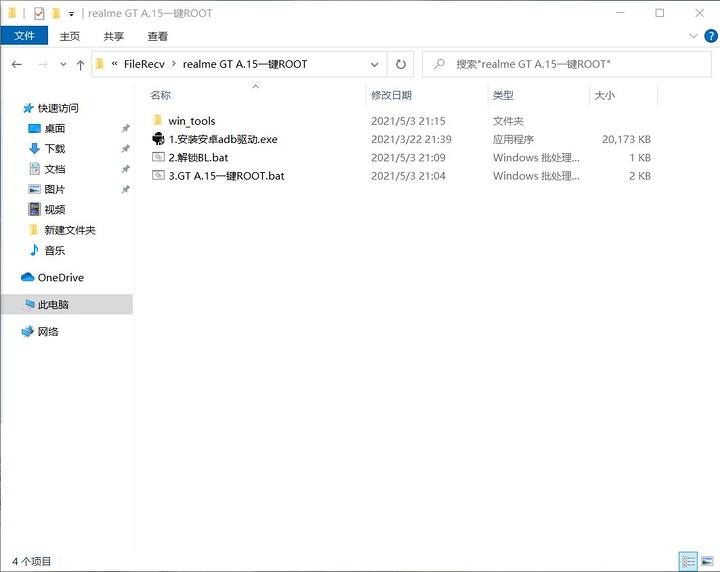Click the forward navigation arrow
This screenshot has height=572, width=720.
coord(43,65)
